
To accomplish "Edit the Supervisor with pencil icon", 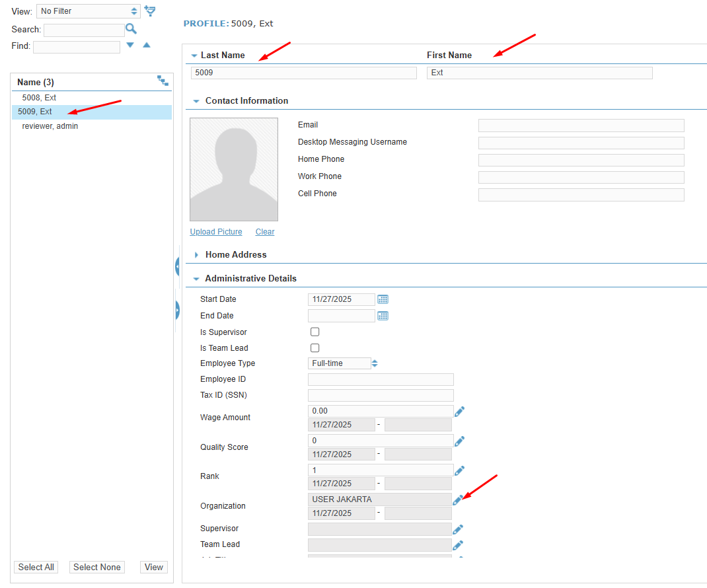I will point(458,529).
